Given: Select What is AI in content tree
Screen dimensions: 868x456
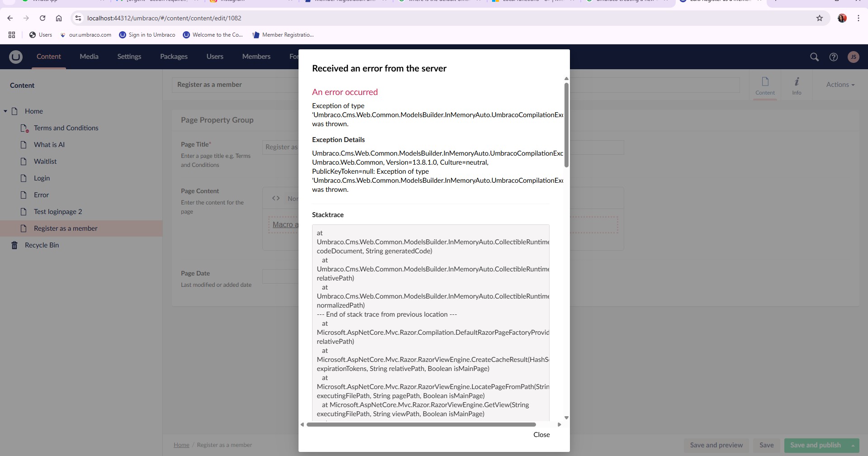Looking at the screenshot, I should coord(49,145).
